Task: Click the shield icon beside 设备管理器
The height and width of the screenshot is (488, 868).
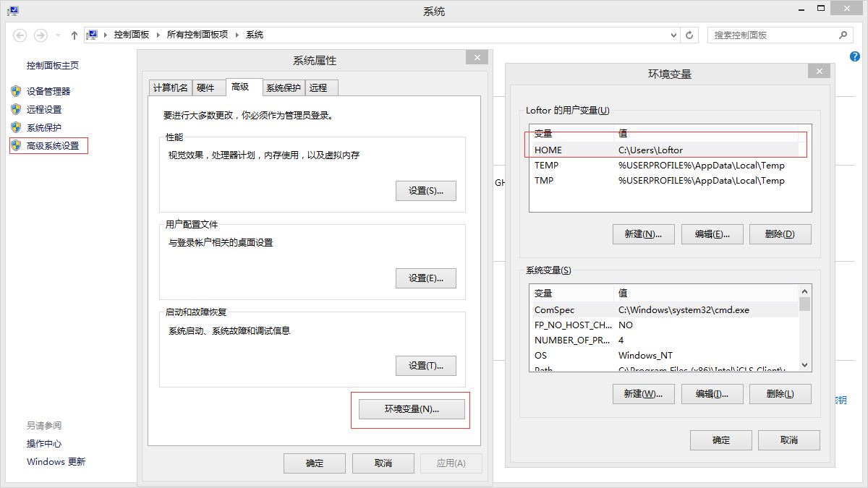Action: tap(16, 90)
